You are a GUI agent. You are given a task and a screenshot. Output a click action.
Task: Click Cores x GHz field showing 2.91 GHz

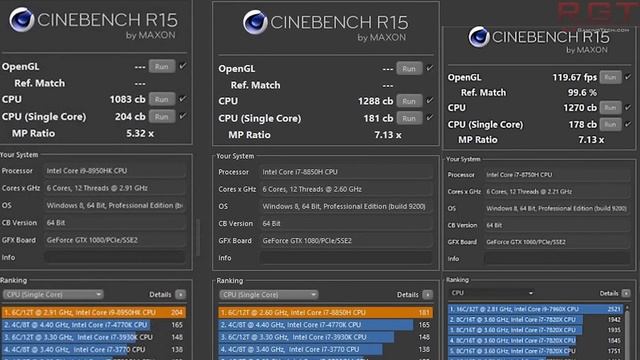[x=115, y=188]
